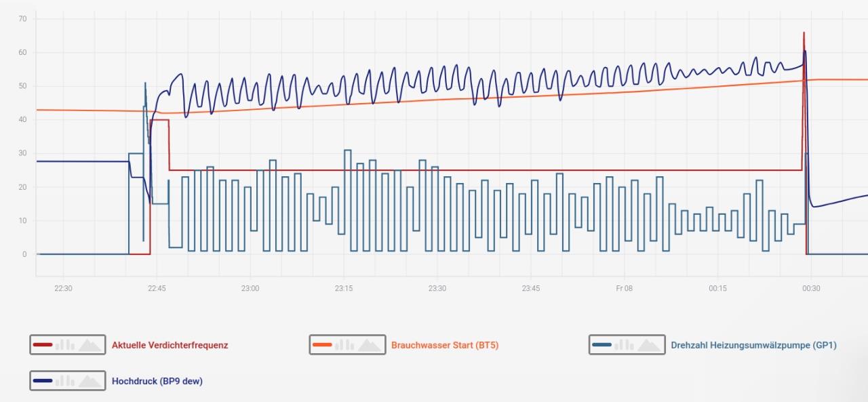Choose area chart style for Brauchwasser Start
This screenshot has width=868, height=402.
pos(370,345)
